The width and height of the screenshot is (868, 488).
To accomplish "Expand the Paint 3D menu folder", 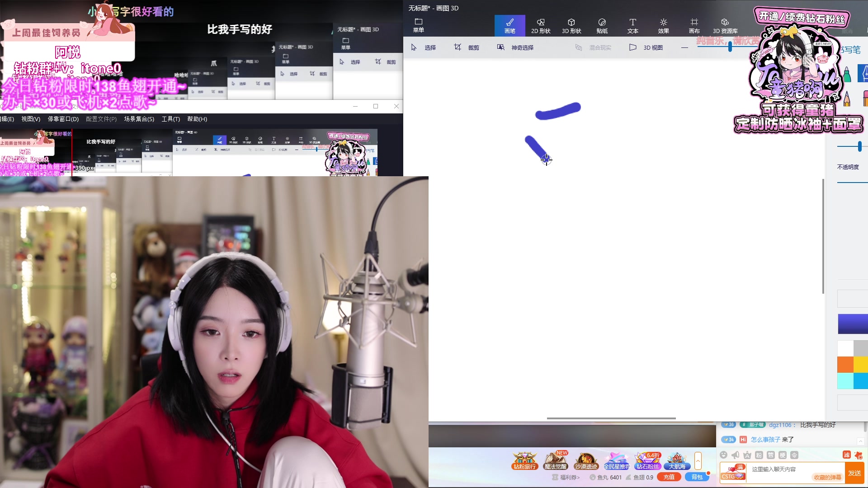I will (x=418, y=25).
